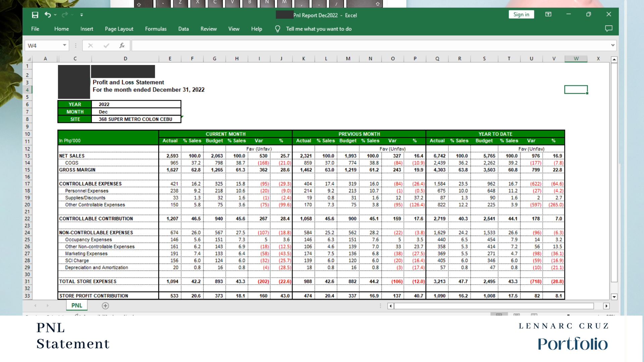Click the Ribbon Display Options icon
644x362 pixels.
click(548, 14)
